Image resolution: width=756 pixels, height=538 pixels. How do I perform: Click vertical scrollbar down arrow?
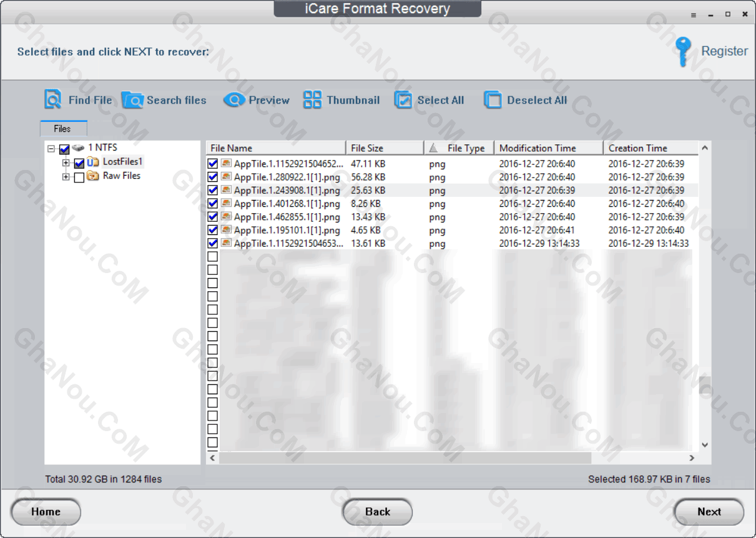tap(705, 445)
